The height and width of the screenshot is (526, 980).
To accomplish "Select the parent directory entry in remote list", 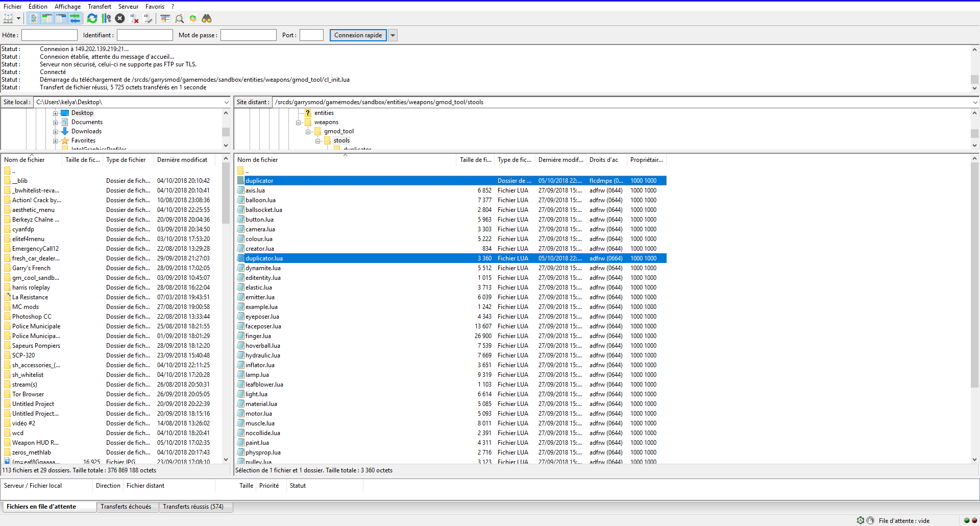I will [452, 171].
